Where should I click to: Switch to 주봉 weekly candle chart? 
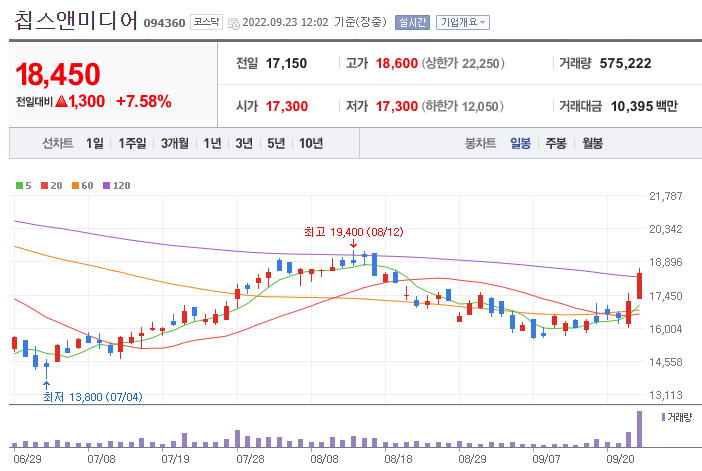pos(556,143)
